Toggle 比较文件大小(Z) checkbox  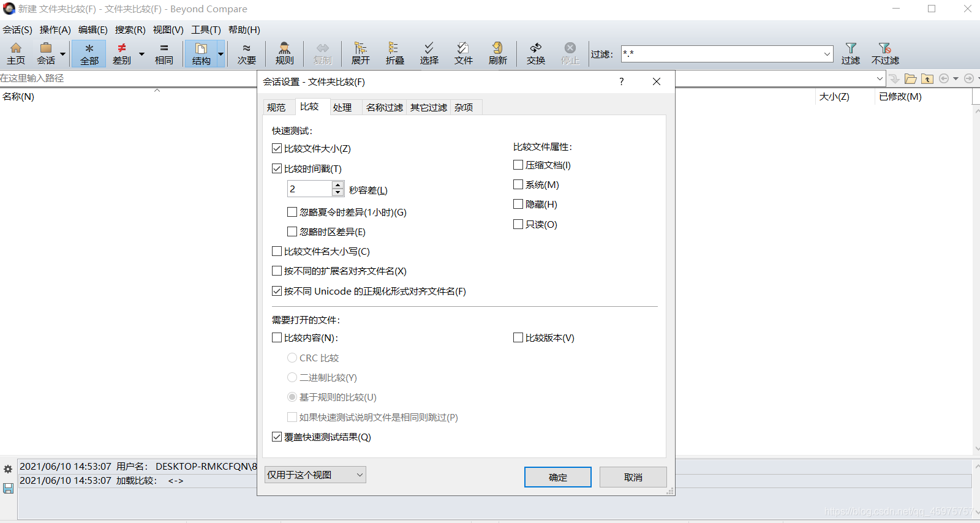point(277,148)
